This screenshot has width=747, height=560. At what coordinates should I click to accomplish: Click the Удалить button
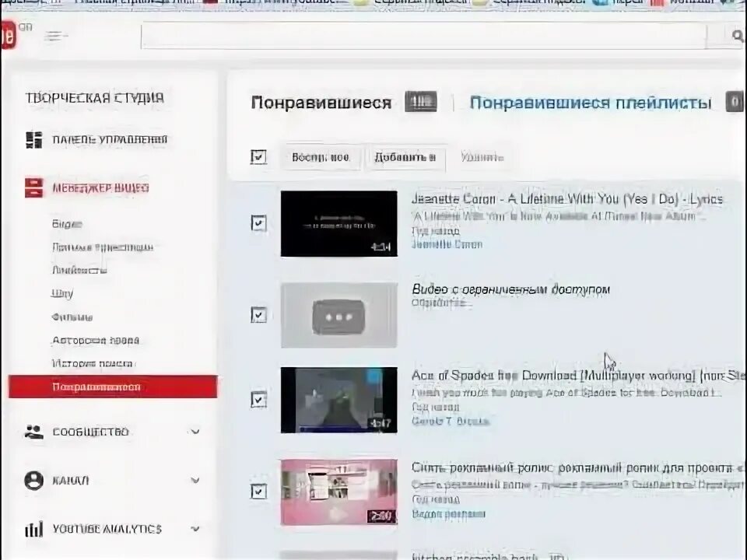coord(482,157)
